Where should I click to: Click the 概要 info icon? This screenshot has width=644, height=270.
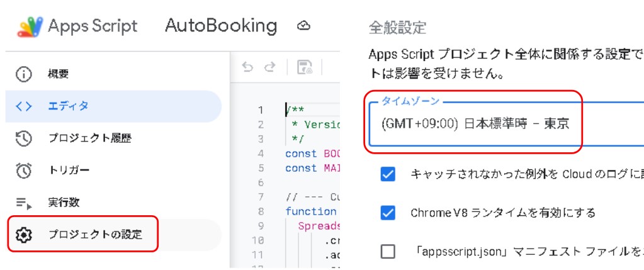[x=23, y=74]
